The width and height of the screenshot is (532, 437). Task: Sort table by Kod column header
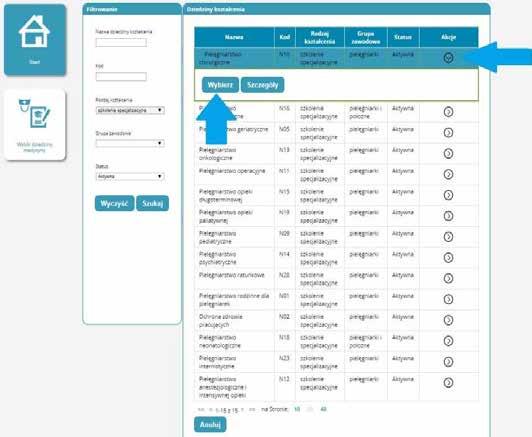click(x=285, y=37)
